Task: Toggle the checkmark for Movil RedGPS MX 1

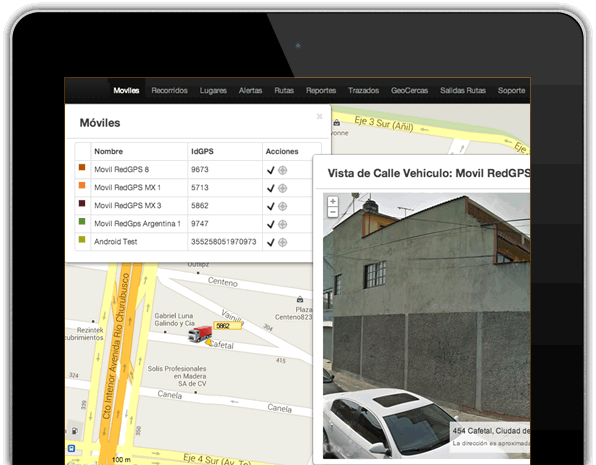Action: 271,188
